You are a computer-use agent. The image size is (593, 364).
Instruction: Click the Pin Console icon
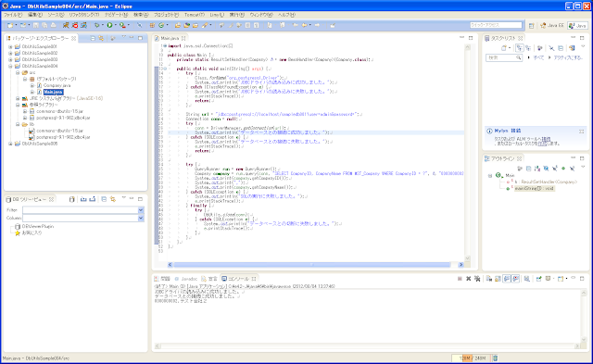[x=538, y=279]
